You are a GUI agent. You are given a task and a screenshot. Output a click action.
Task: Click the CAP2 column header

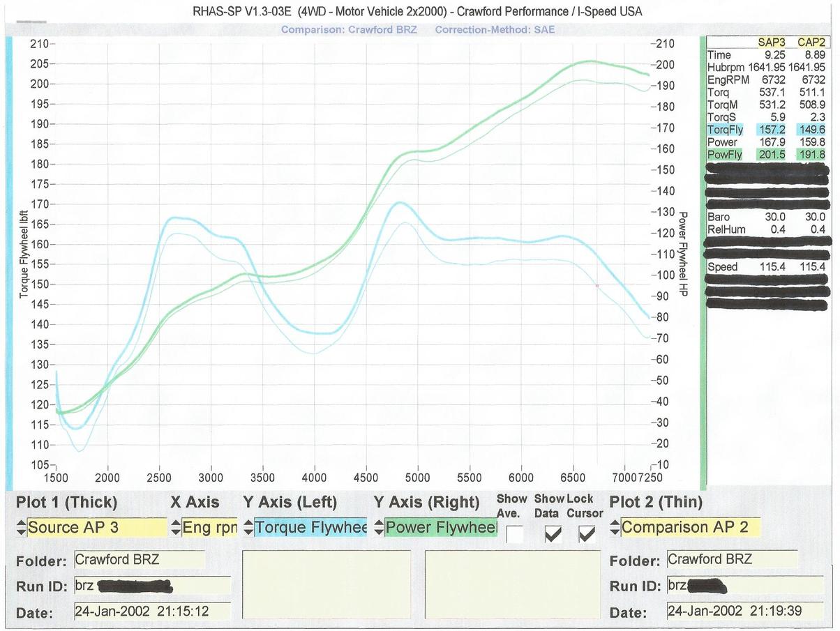click(x=810, y=43)
